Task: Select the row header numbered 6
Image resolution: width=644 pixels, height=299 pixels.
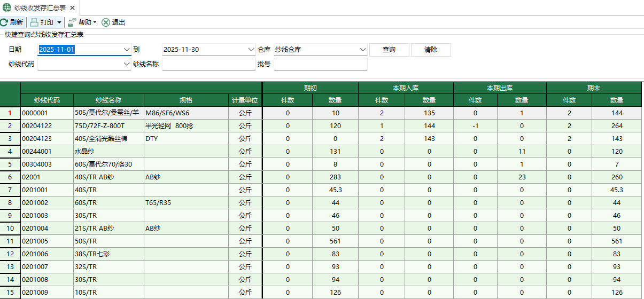Action: [x=10, y=177]
